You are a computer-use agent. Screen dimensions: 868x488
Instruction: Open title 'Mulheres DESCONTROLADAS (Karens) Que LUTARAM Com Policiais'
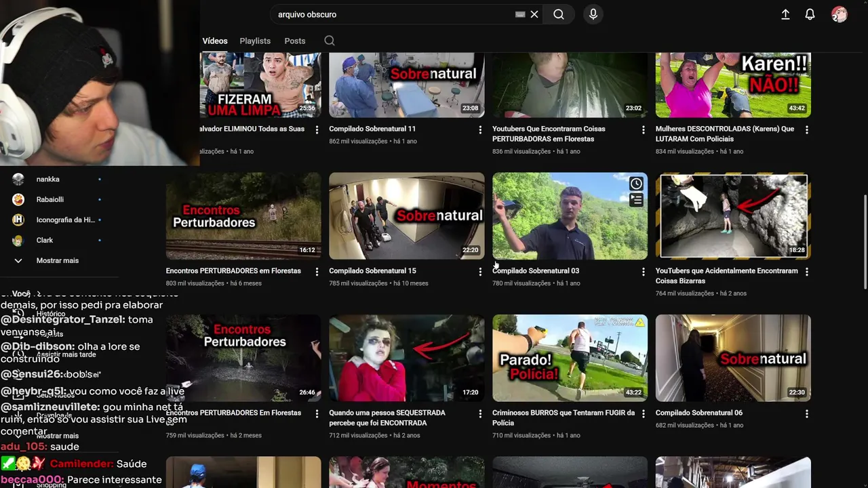pyautogui.click(x=725, y=134)
